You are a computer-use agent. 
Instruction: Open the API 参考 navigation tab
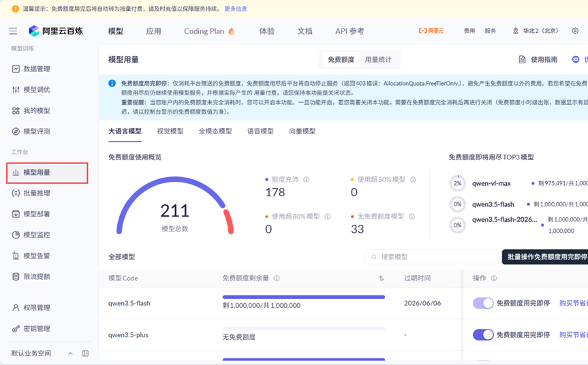pyautogui.click(x=350, y=31)
